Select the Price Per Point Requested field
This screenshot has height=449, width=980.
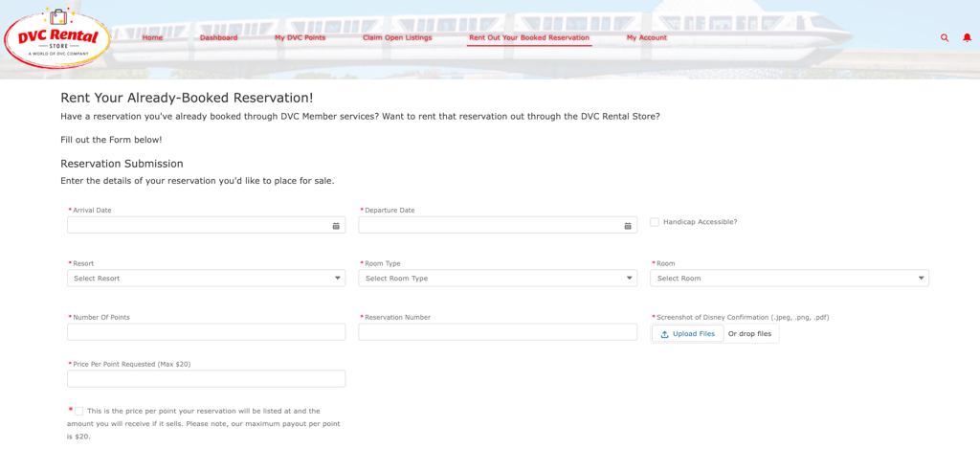tap(206, 379)
